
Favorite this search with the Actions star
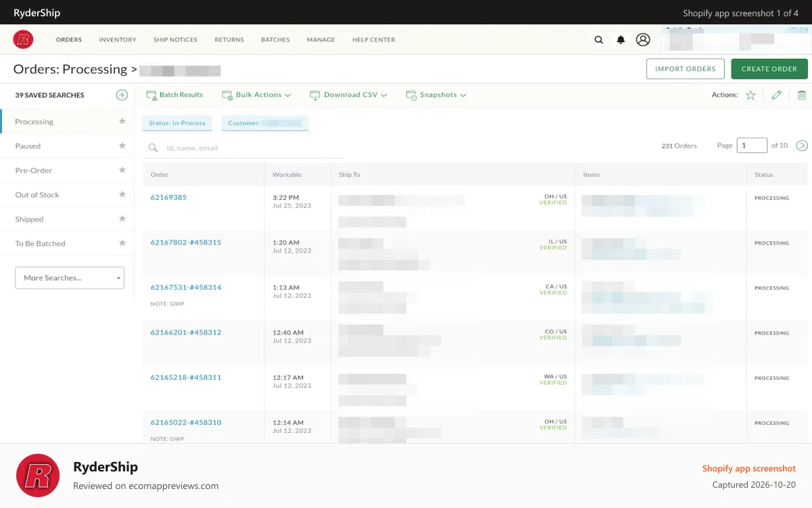750,96
